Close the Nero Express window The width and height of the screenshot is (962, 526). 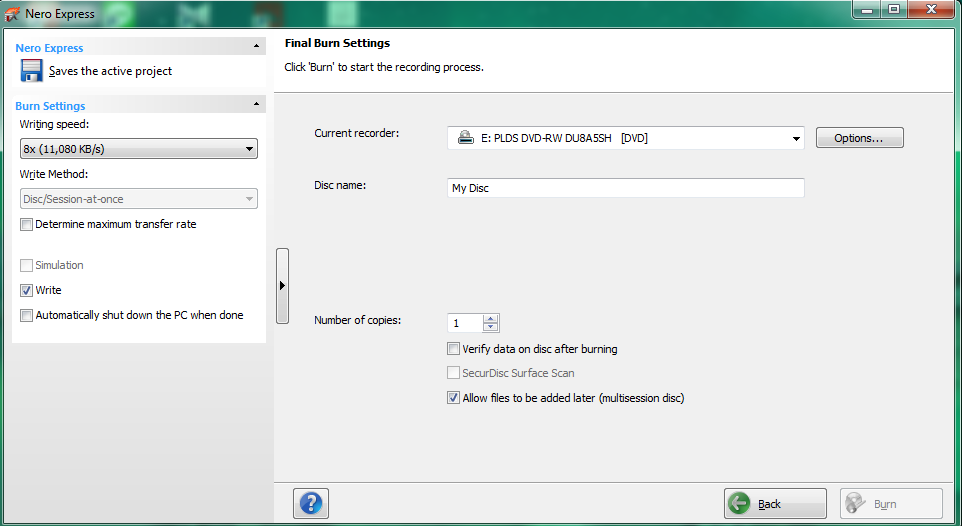[931, 10]
